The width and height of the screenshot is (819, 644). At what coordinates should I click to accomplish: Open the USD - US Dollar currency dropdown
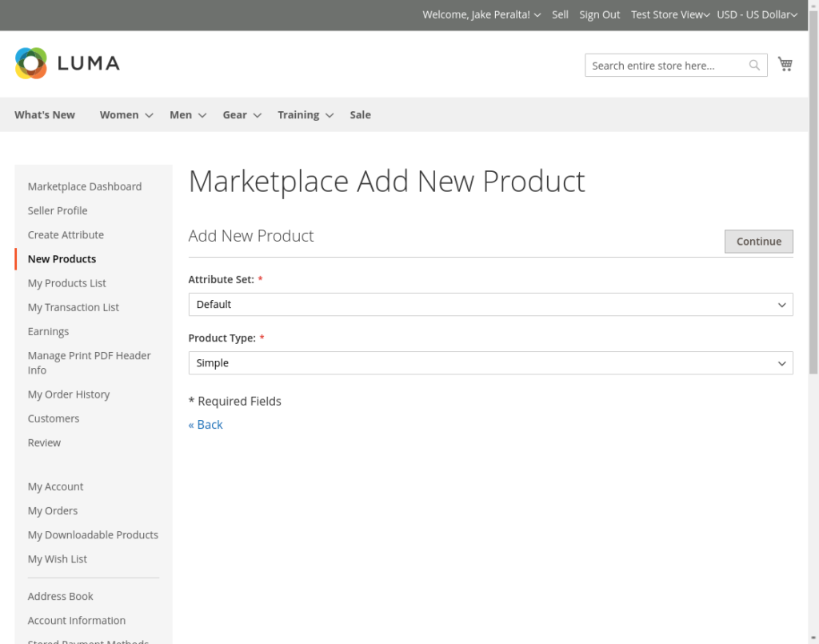point(757,14)
